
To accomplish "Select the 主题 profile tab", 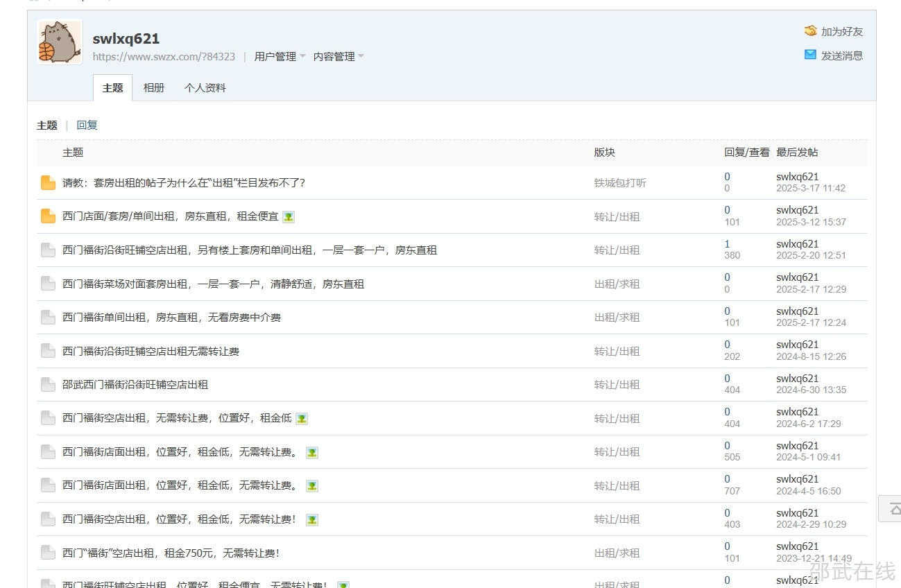I will pos(112,88).
